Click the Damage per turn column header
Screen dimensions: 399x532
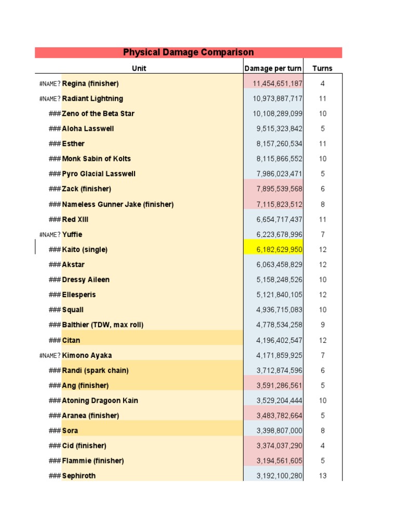click(x=273, y=68)
